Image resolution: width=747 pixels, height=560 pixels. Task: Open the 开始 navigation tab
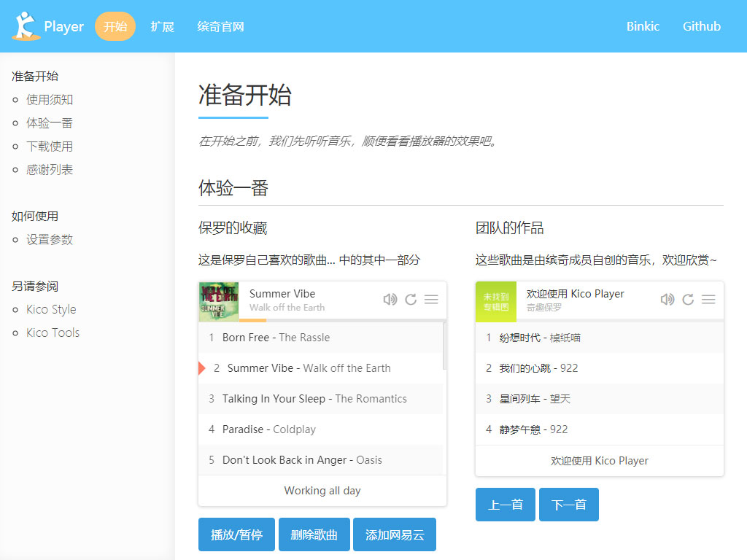(x=115, y=27)
